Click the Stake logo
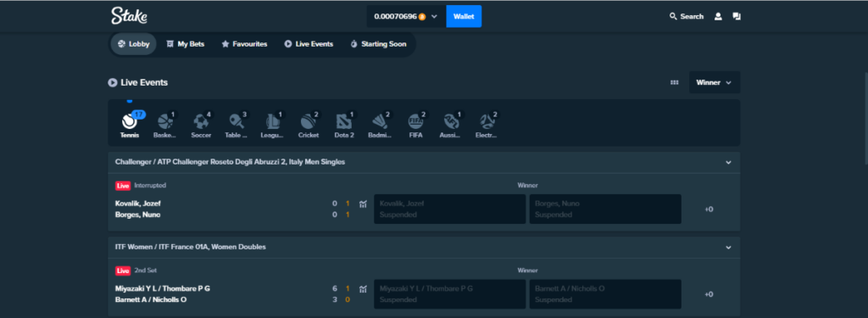 129,15
